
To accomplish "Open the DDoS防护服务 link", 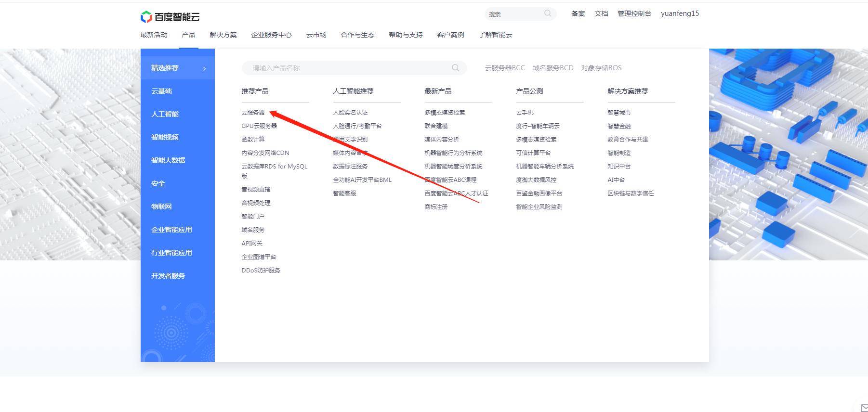I will [x=261, y=270].
